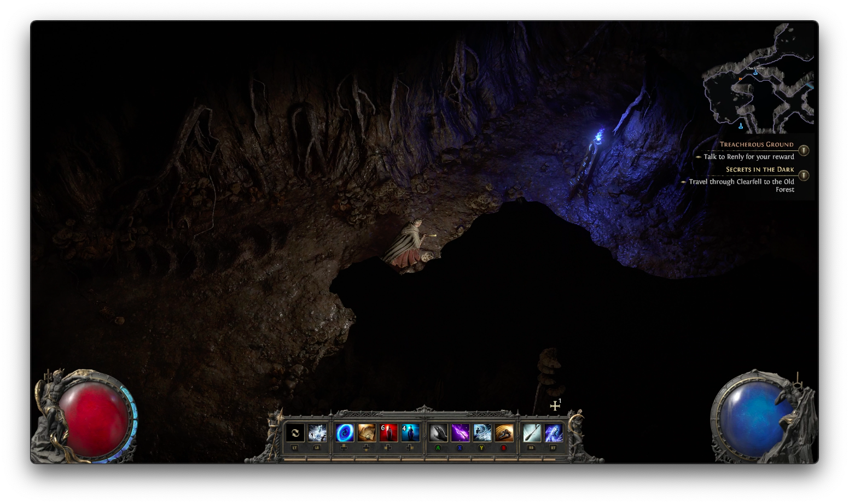
Task: Open the parchment map scroll slot
Action: (367, 433)
